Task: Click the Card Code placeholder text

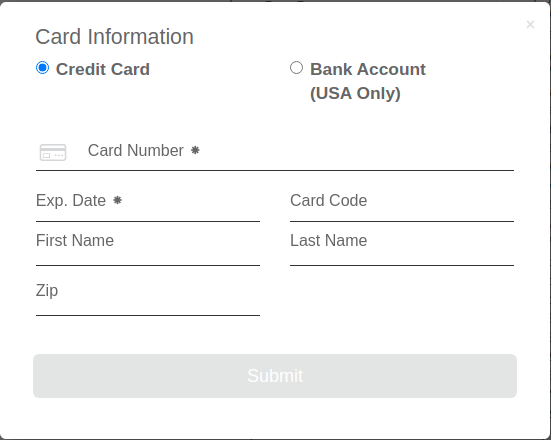Action: point(329,201)
